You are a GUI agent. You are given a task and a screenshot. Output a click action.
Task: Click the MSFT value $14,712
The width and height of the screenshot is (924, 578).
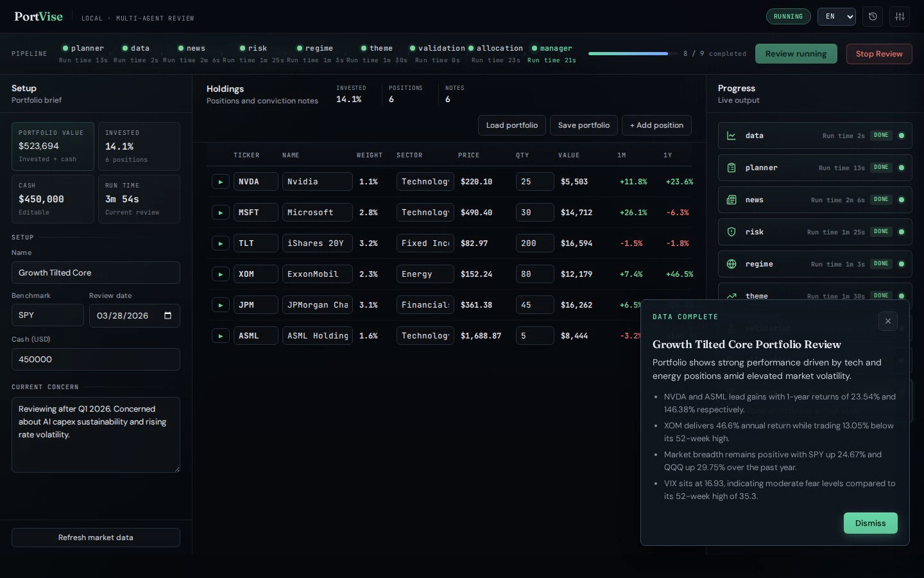tap(576, 213)
